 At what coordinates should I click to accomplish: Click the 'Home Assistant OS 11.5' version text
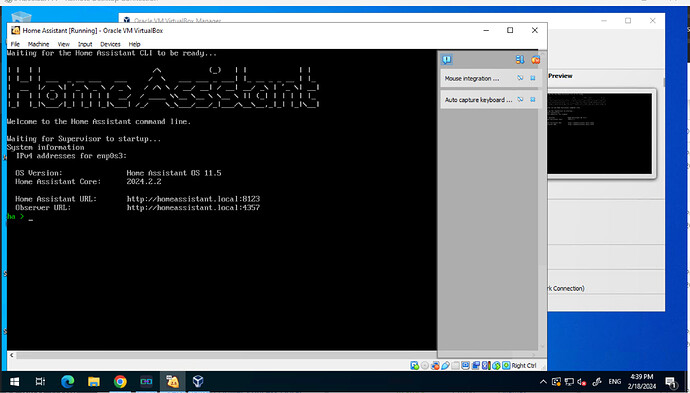[174, 173]
